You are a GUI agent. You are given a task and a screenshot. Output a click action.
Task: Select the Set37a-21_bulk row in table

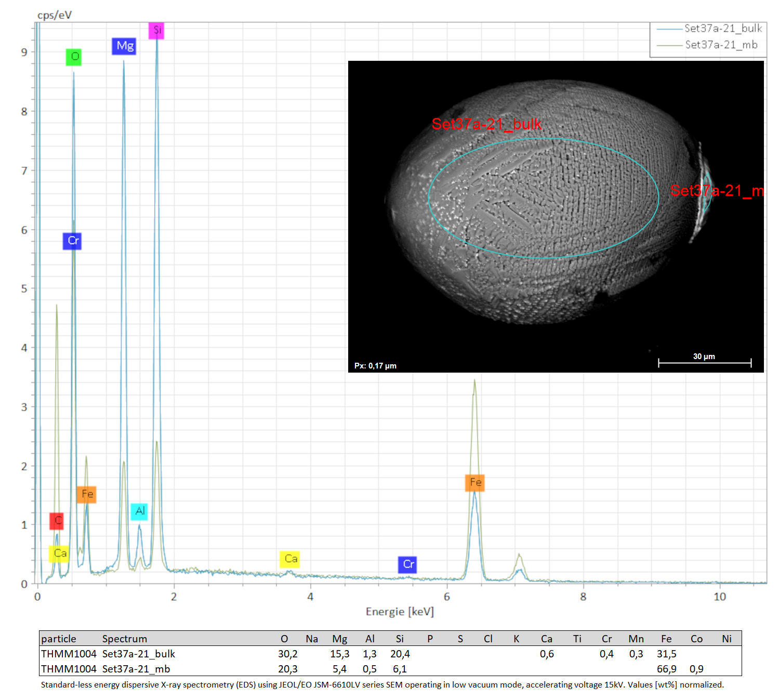(390, 654)
